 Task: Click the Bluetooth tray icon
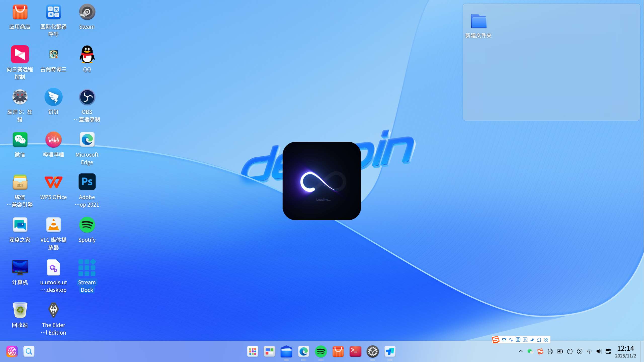[550, 351]
